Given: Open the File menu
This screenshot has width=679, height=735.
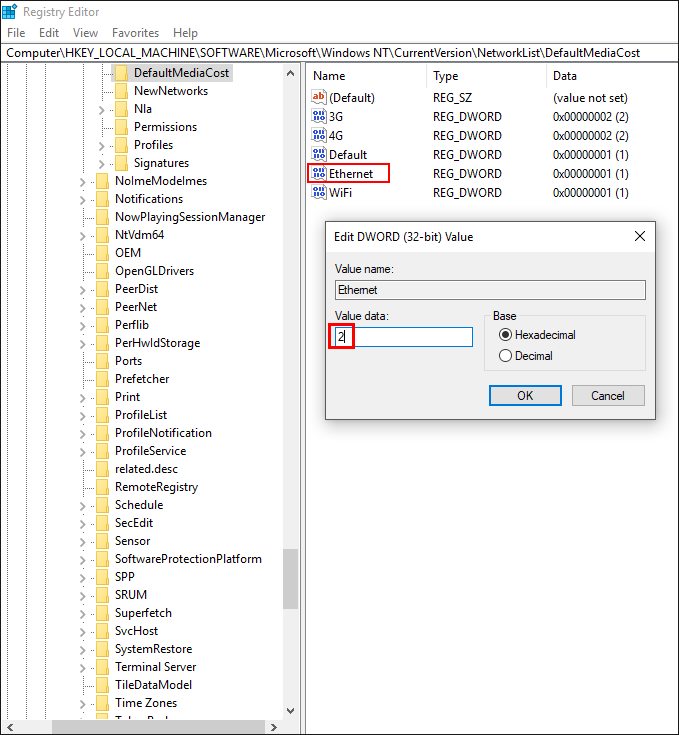Looking at the screenshot, I should (16, 33).
